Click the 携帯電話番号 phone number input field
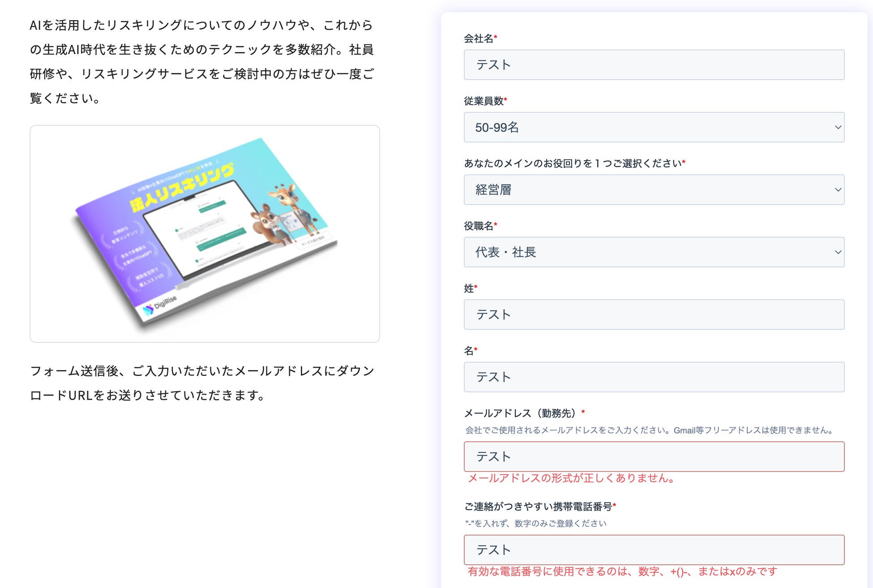873x588 pixels. (x=654, y=550)
